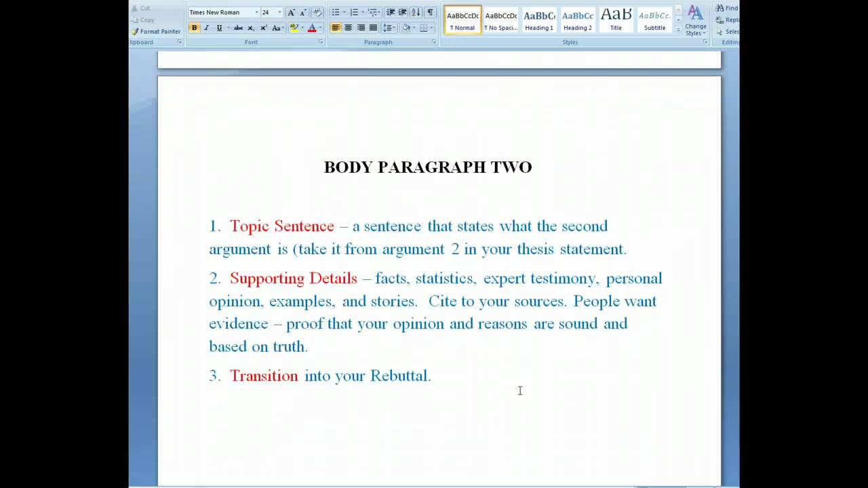Click the heading BODY PARAGRAPH TWO

pos(428,167)
